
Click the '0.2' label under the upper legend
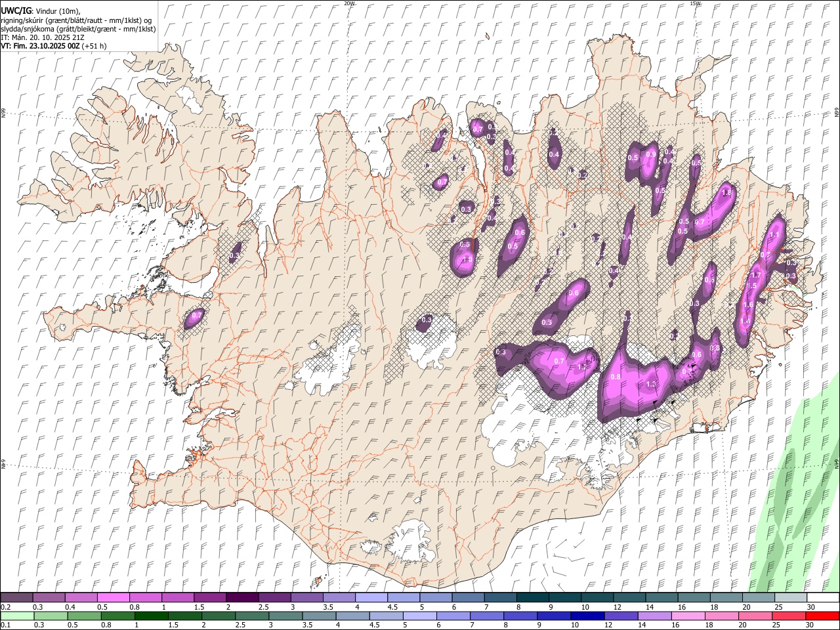5,607
